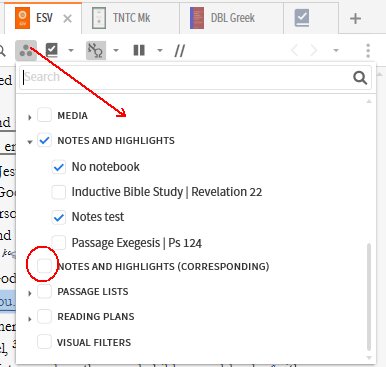Click the parallel resources slashes icon

click(x=180, y=51)
